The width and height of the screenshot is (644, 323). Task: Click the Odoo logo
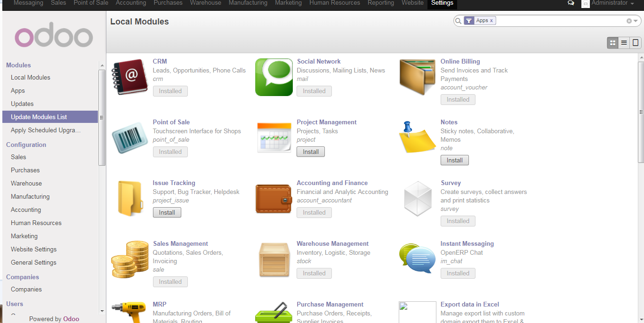pyautogui.click(x=54, y=35)
